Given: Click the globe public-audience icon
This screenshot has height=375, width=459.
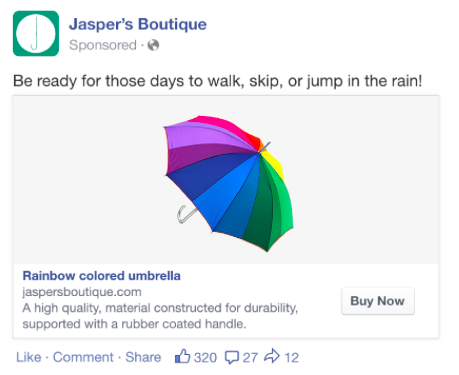Looking at the screenshot, I should (x=153, y=45).
